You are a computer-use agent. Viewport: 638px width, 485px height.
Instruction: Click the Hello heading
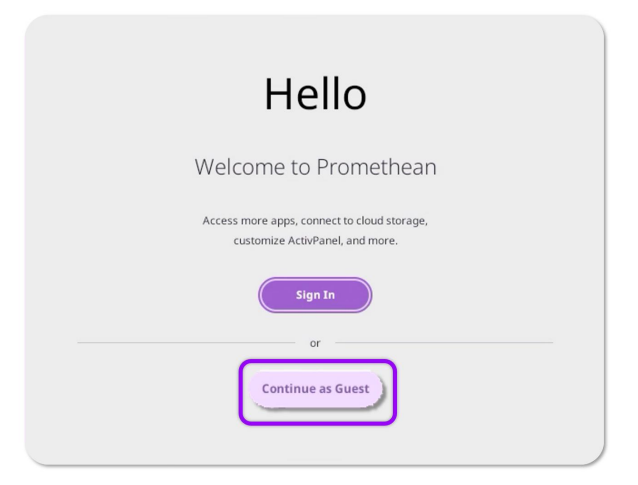point(315,94)
